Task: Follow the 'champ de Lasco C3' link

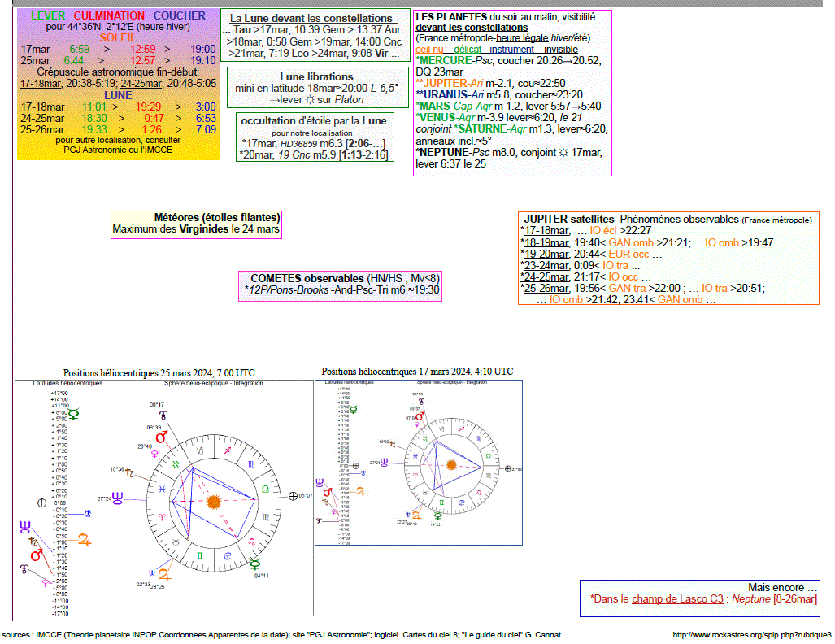Action: coord(677,598)
